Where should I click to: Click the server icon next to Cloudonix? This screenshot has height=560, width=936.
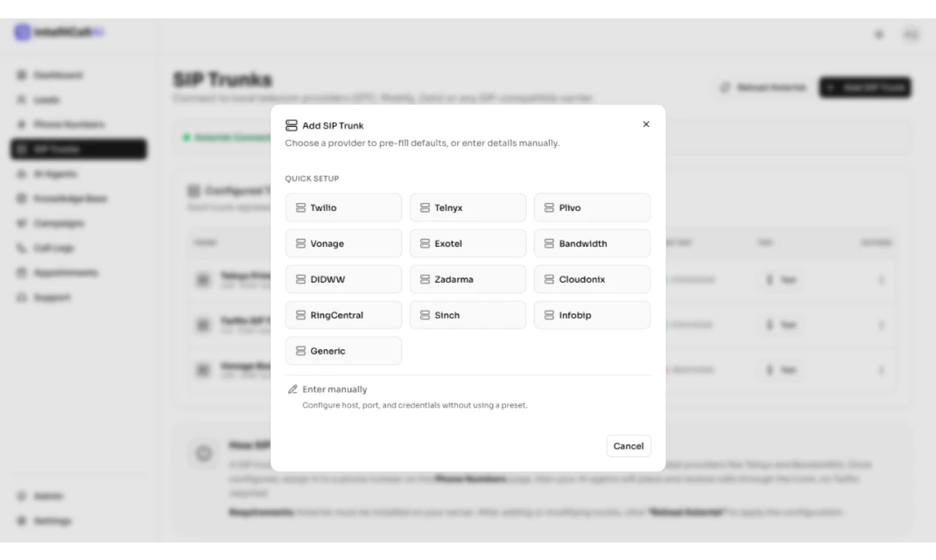coord(549,279)
